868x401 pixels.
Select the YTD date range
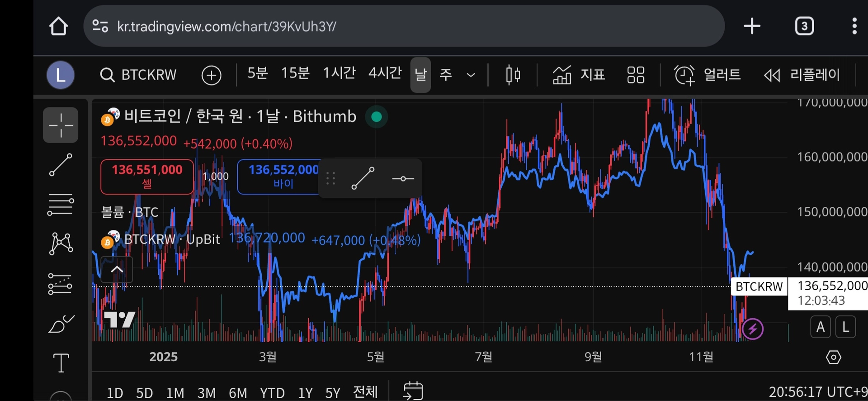(x=272, y=392)
